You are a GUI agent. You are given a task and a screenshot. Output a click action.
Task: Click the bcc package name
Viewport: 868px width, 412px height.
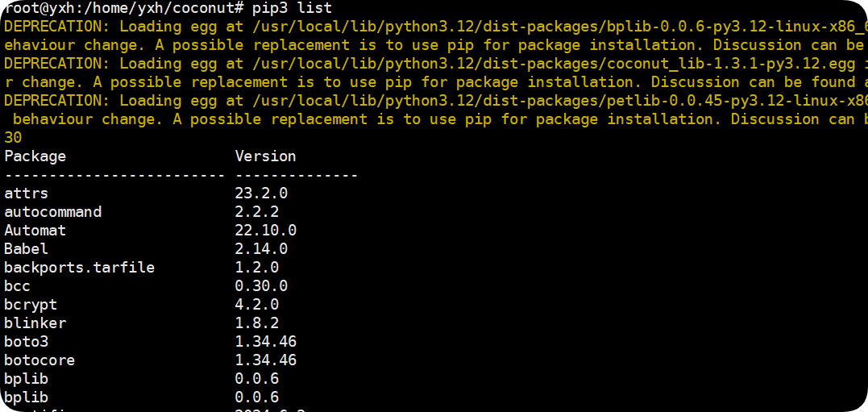(x=18, y=286)
